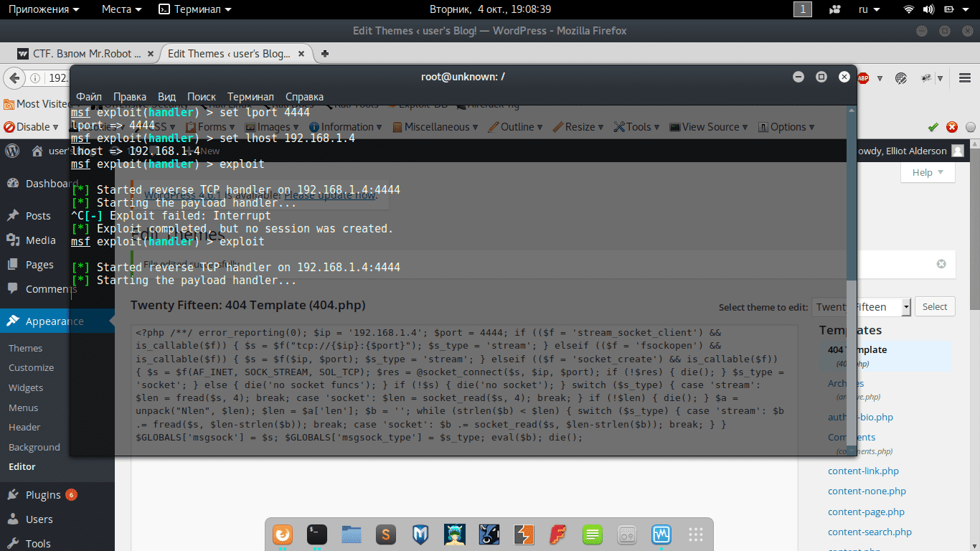Click terminal line 'set lhost 192.168.1.4'

[x=213, y=138]
